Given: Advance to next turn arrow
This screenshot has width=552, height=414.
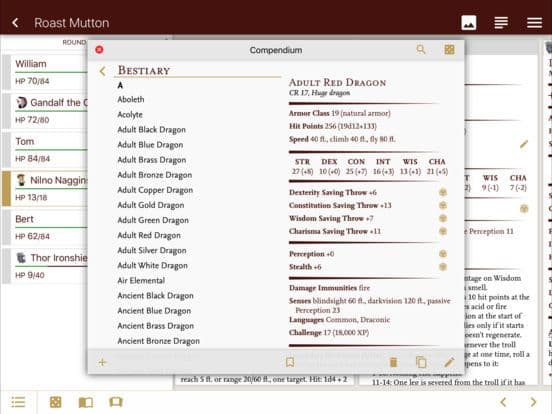Looking at the screenshot, I should [x=533, y=402].
